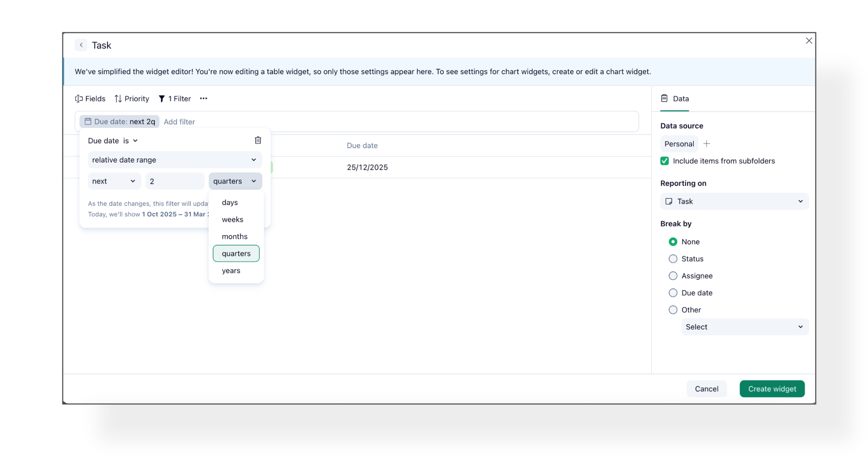Uncheck Include items from subfolders
The width and height of the screenshot is (868, 456).
tap(664, 161)
